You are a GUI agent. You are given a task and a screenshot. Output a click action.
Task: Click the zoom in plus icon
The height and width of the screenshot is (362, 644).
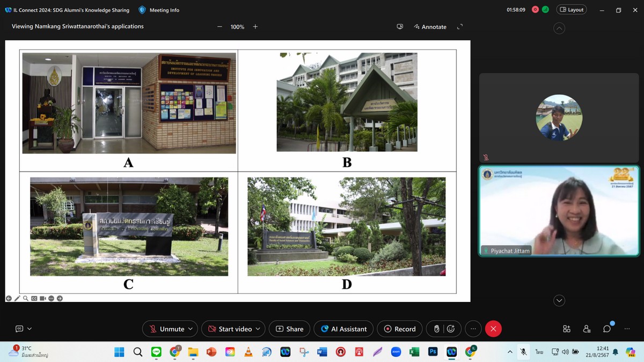[x=255, y=27]
